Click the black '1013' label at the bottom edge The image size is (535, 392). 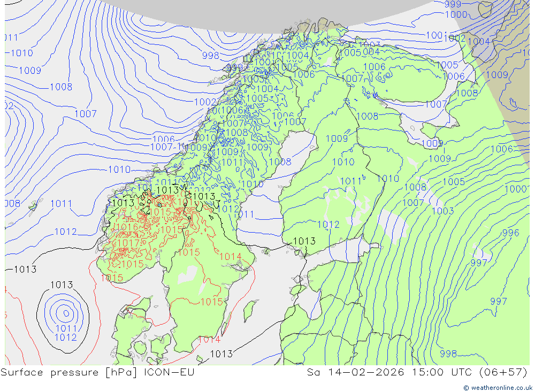tap(221, 354)
